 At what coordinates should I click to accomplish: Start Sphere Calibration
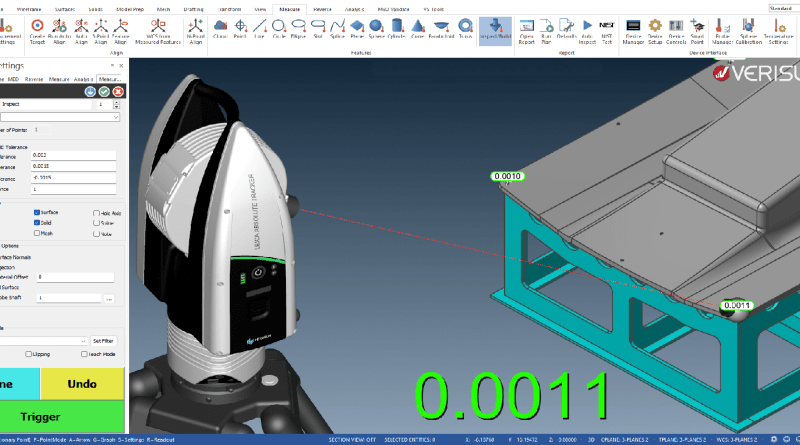(x=748, y=32)
